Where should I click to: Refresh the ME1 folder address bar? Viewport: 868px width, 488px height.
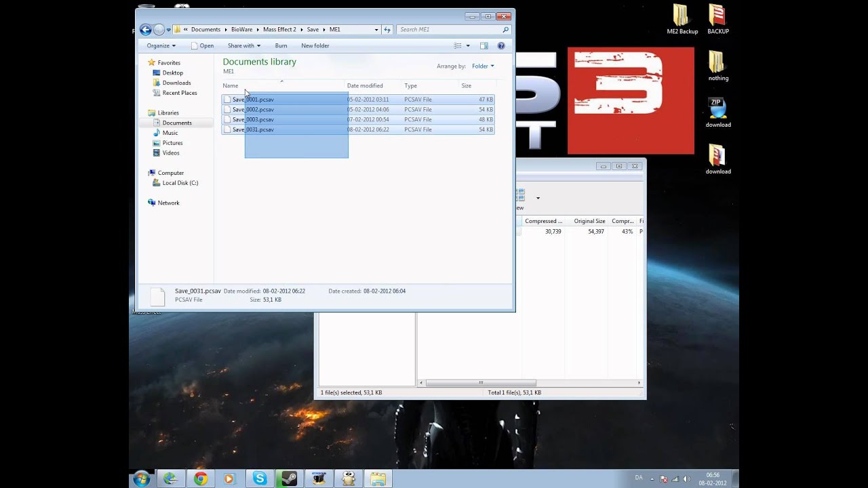[387, 30]
